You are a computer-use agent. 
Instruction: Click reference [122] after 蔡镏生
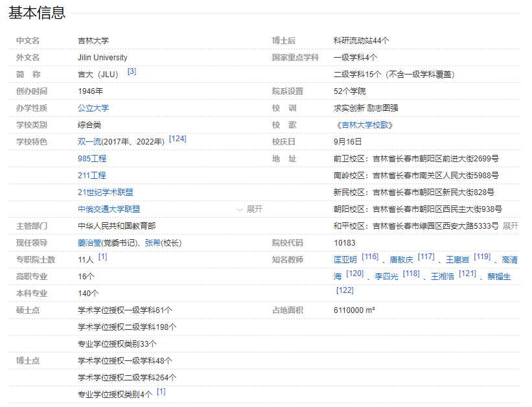pyautogui.click(x=345, y=290)
